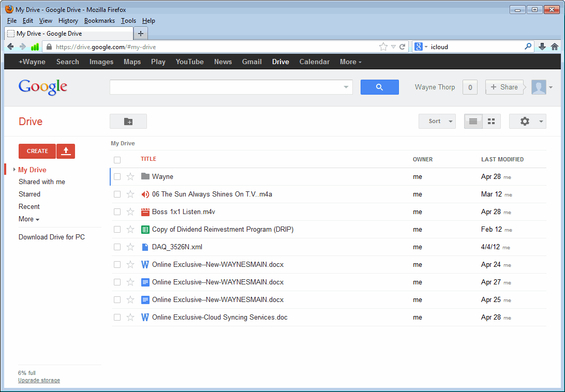Click Upgrade storage link
The image size is (565, 392).
[x=39, y=381]
